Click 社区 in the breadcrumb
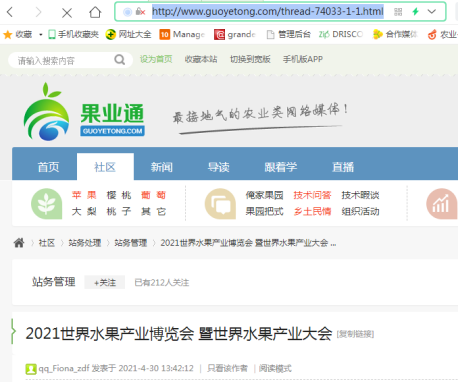The height and width of the screenshot is (383, 458). 47,243
